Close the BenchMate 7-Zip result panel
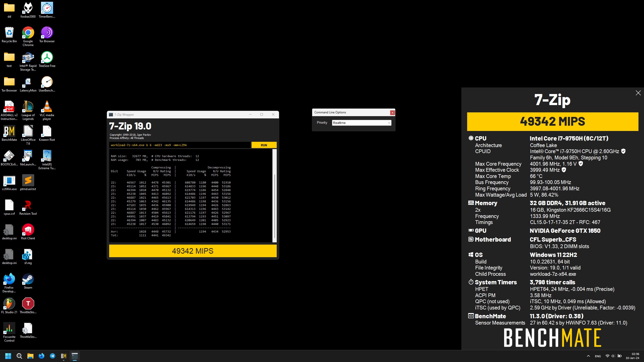 coord(638,93)
